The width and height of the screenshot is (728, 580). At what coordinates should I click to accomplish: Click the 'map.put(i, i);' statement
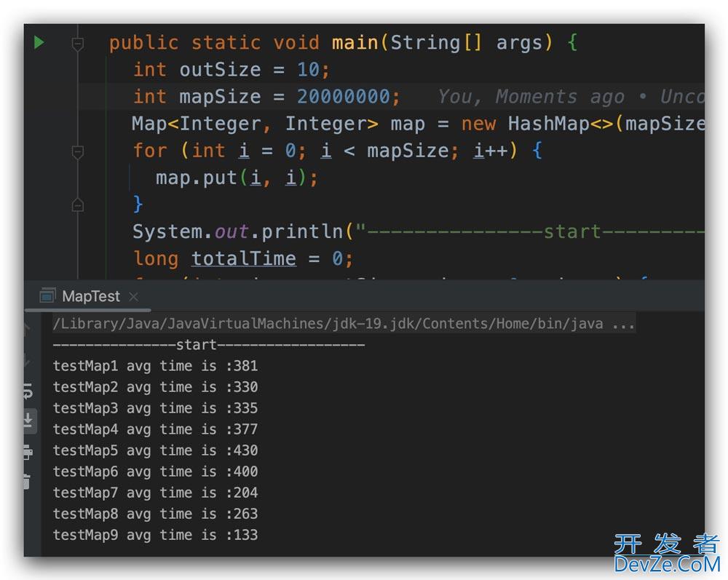click(237, 178)
